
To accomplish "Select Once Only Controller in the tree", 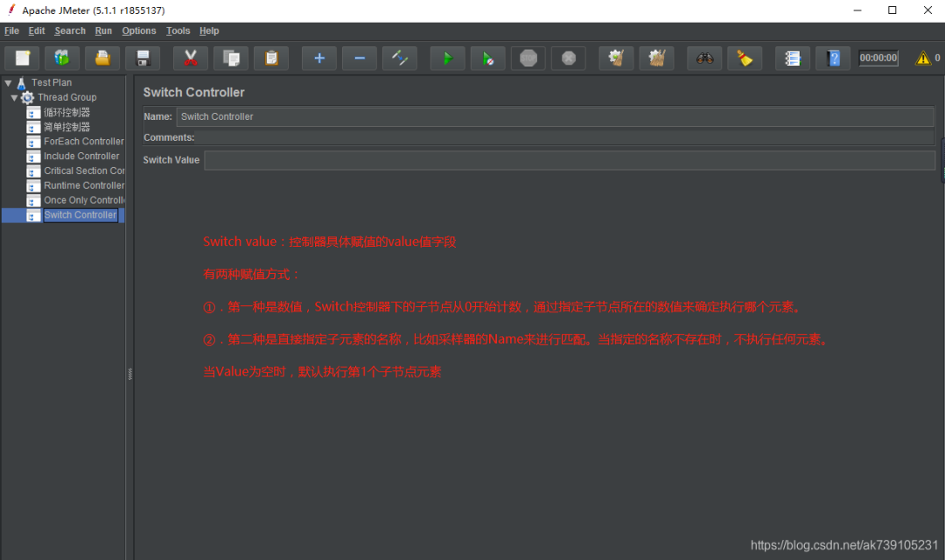I will (x=84, y=200).
